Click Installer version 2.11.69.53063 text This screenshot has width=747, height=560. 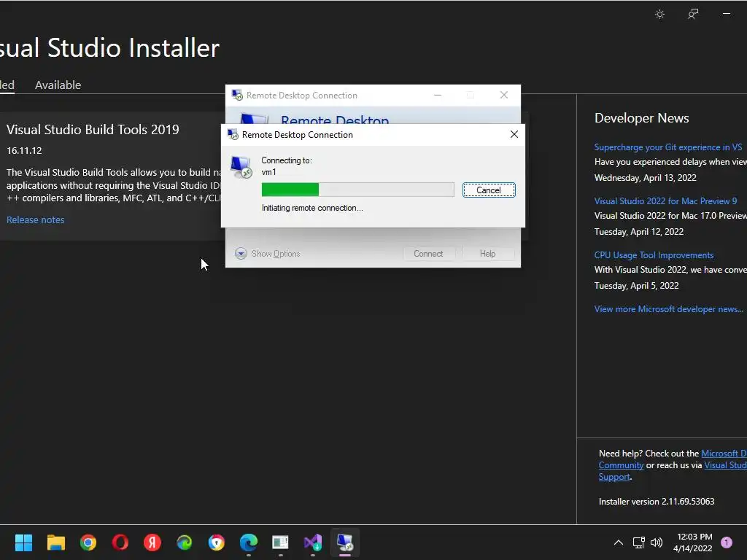[657, 502]
